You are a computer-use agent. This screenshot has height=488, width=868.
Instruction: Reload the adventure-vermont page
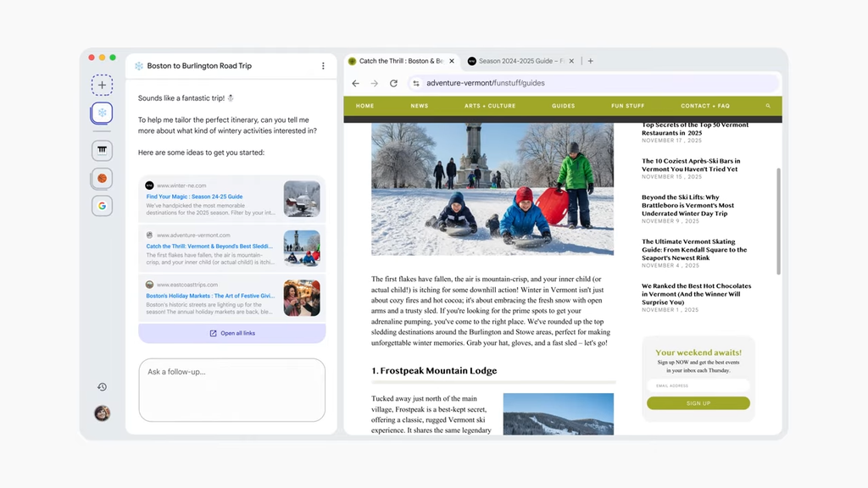393,83
